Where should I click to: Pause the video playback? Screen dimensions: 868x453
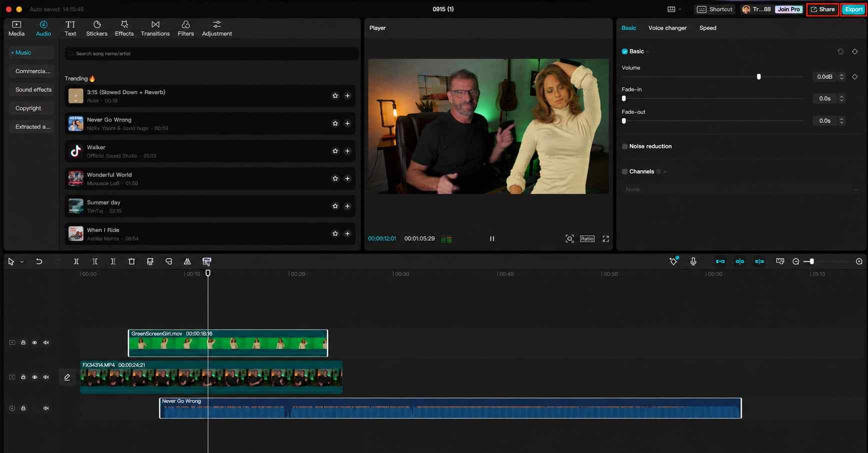(x=492, y=239)
